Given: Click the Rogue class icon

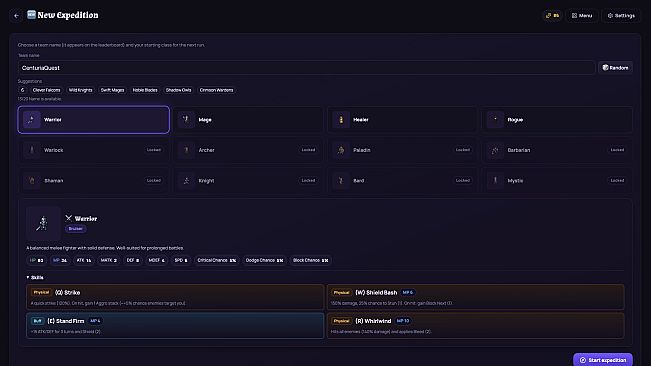Looking at the screenshot, I should pos(495,120).
